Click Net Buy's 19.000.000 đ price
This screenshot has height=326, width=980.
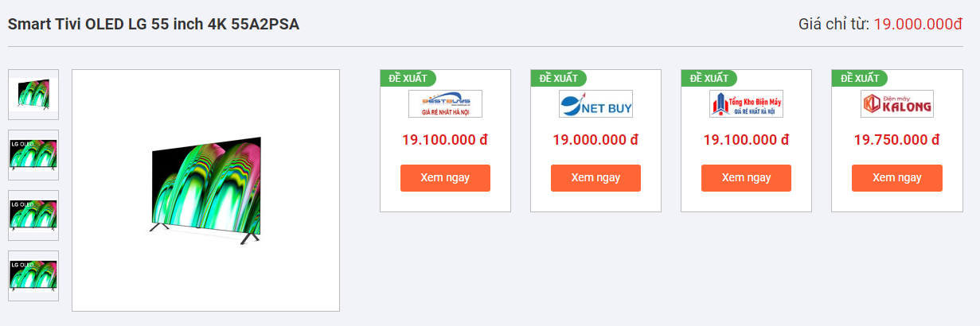(x=595, y=140)
